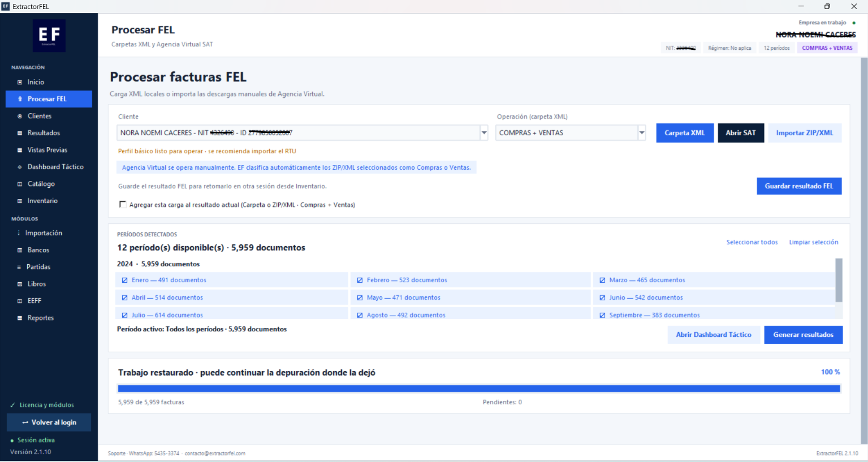Screen dimensions: 868x462
Task: Click the Carpeta XML button
Action: pos(685,133)
